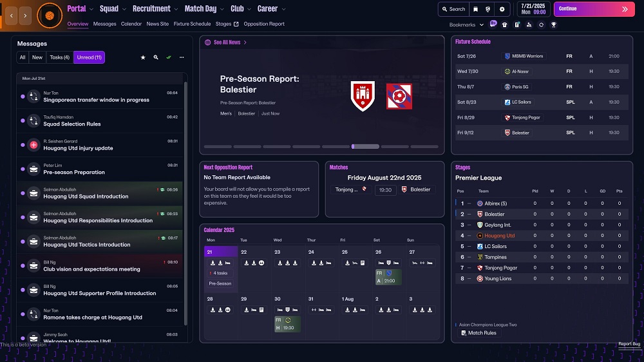Switch messages filter to All
The height and width of the screenshot is (362, 644).
click(23, 57)
